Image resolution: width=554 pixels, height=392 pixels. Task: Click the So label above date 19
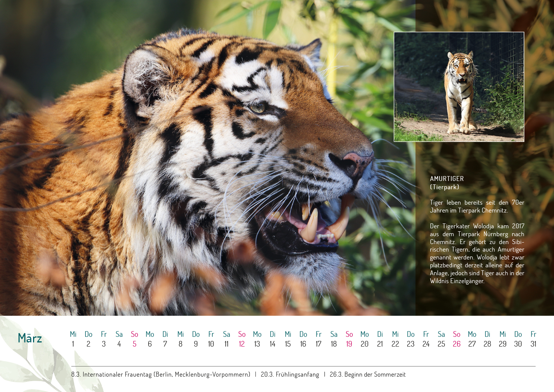point(349,334)
